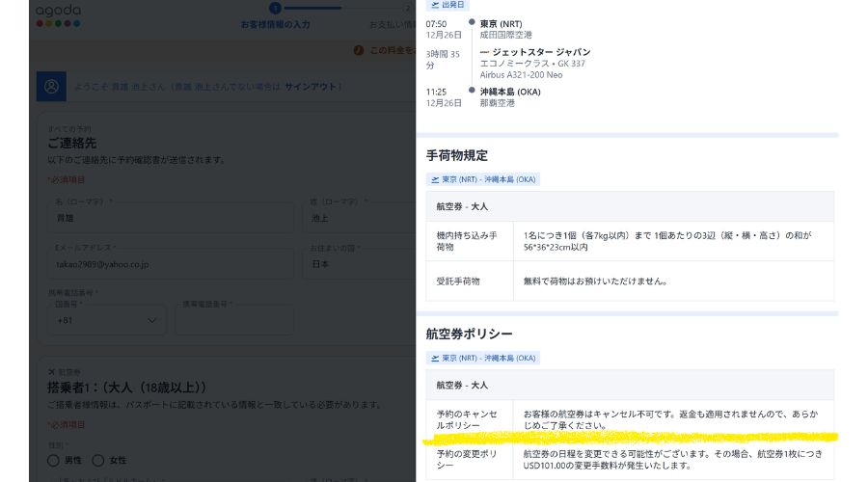Viewport: 868px width, 482px height.
Task: Click the 11:25 arrival time
Action: pos(436,92)
